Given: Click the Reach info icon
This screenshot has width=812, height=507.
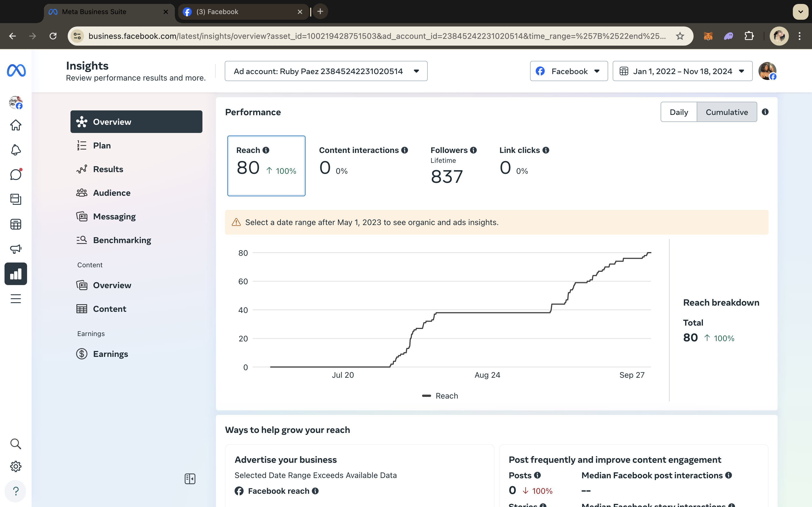Looking at the screenshot, I should tap(266, 150).
